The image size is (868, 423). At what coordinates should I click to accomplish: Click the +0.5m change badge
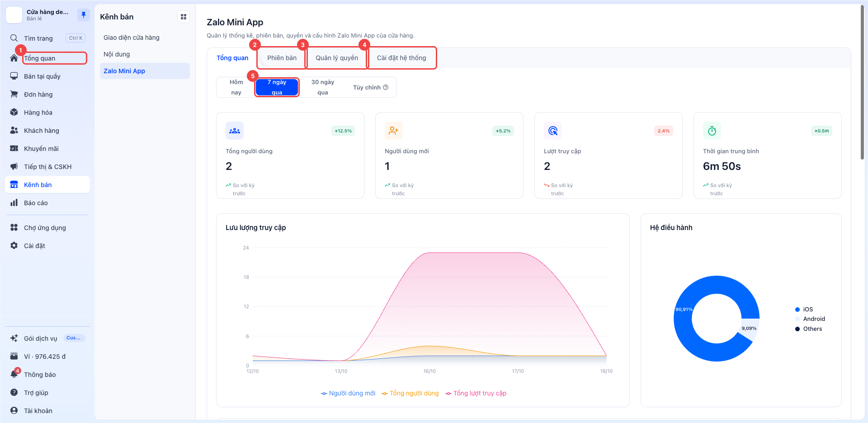(821, 131)
